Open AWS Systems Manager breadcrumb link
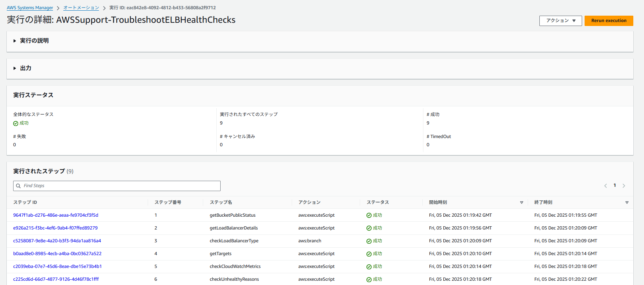The image size is (644, 285). point(30,8)
